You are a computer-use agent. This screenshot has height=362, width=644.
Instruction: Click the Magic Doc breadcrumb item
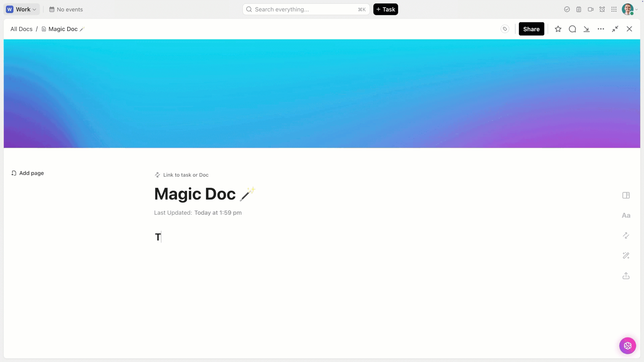coord(63,29)
